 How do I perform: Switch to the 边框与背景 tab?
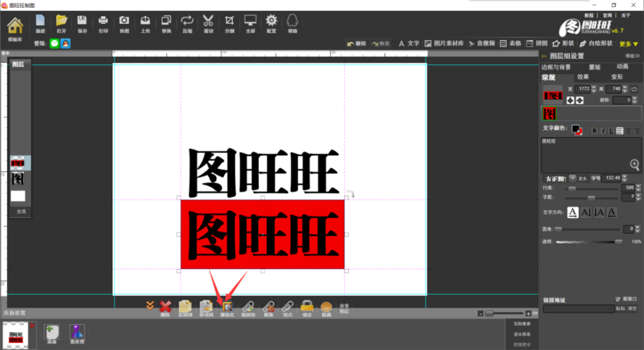(556, 67)
